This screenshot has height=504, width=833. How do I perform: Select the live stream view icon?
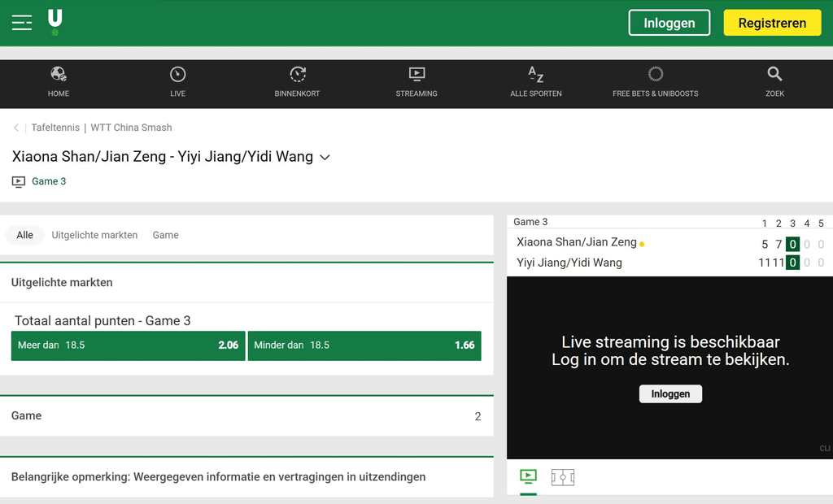(528, 476)
